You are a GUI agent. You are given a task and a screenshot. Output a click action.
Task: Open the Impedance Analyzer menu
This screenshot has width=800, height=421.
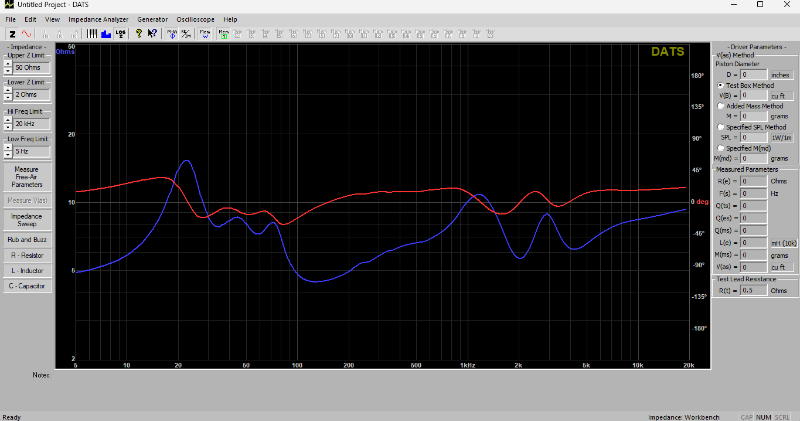pos(98,19)
